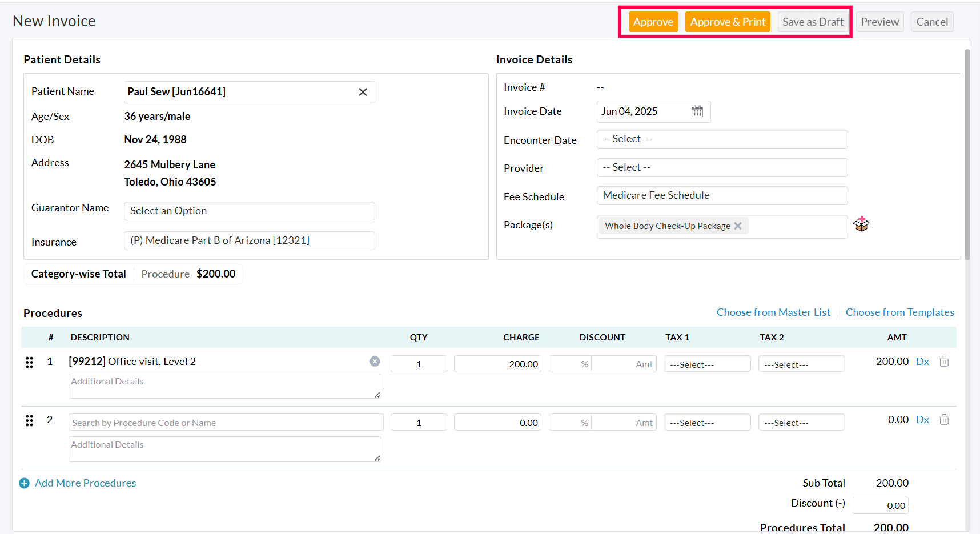Viewport: 980px width, 534px height.
Task: Clear the Paul Sew patient name
Action: [x=363, y=92]
